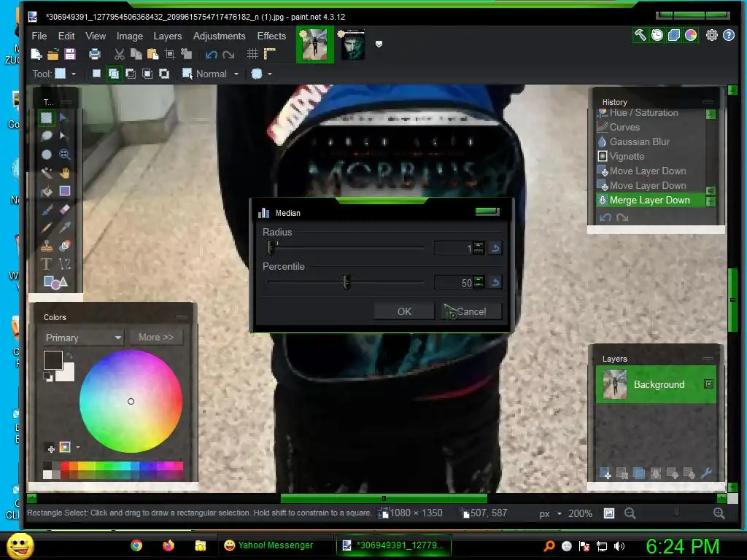Screen dimensions: 747x560
Task: Select the Ellipse Select tool
Action: [46, 155]
